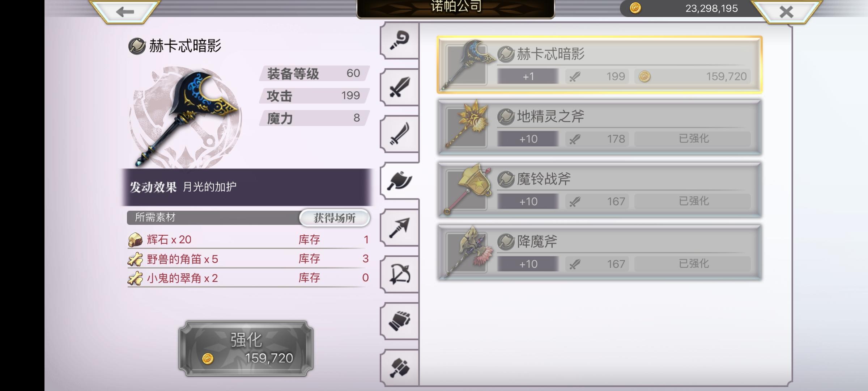Click the 辉石 x20 material row

248,239
